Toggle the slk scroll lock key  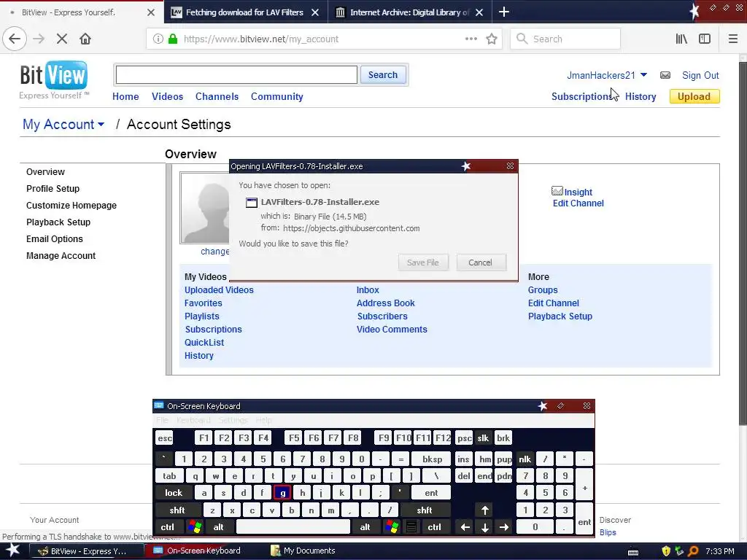point(483,438)
